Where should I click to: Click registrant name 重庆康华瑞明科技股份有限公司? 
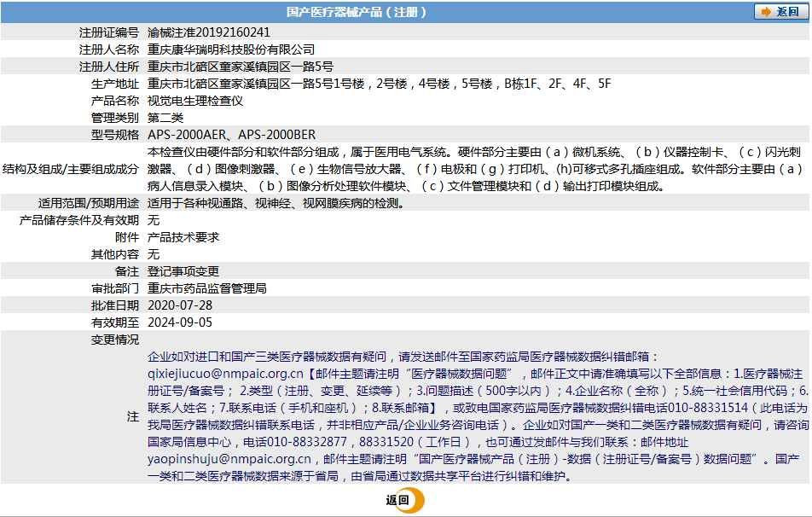click(231, 49)
